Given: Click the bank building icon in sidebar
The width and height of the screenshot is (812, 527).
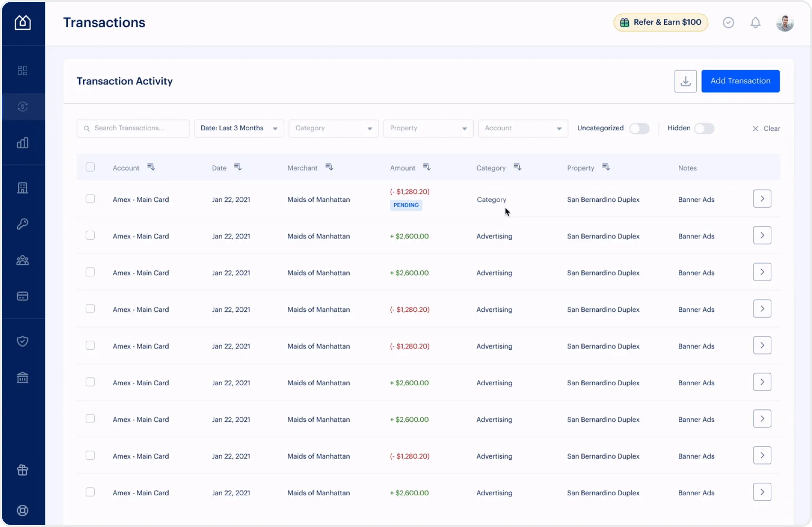Looking at the screenshot, I should coord(23,378).
